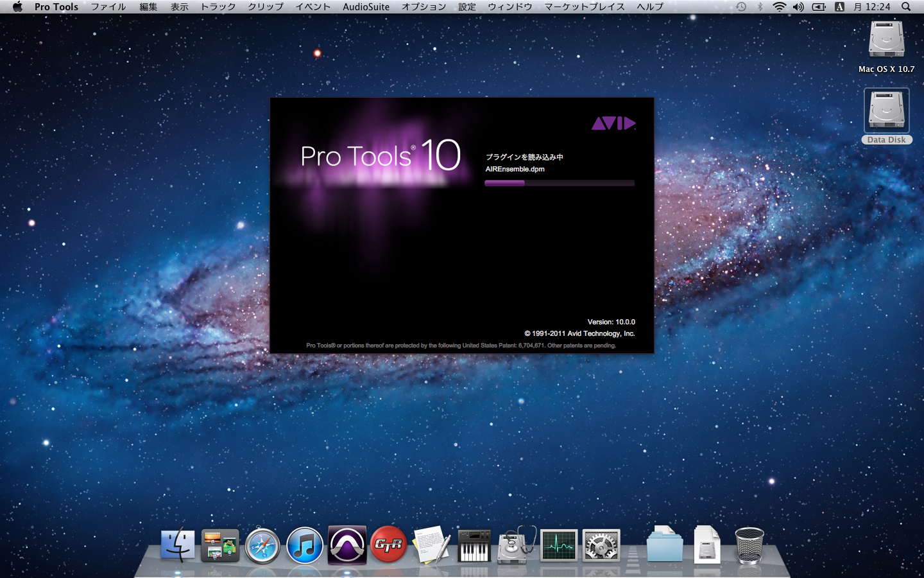The height and width of the screenshot is (578, 924).
Task: Open the イベント menu
Action: click(313, 6)
